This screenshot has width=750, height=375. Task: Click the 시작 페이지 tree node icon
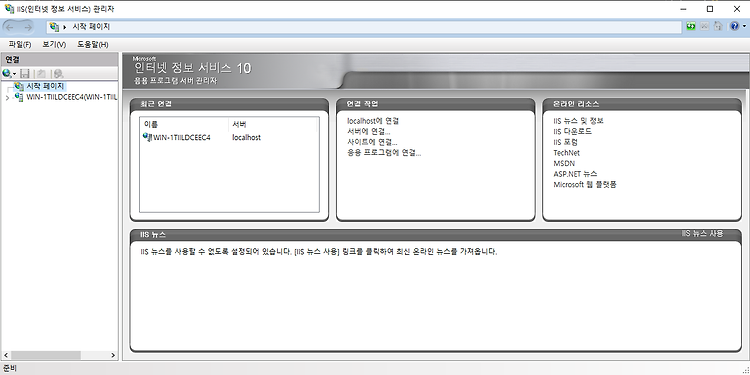[19, 86]
